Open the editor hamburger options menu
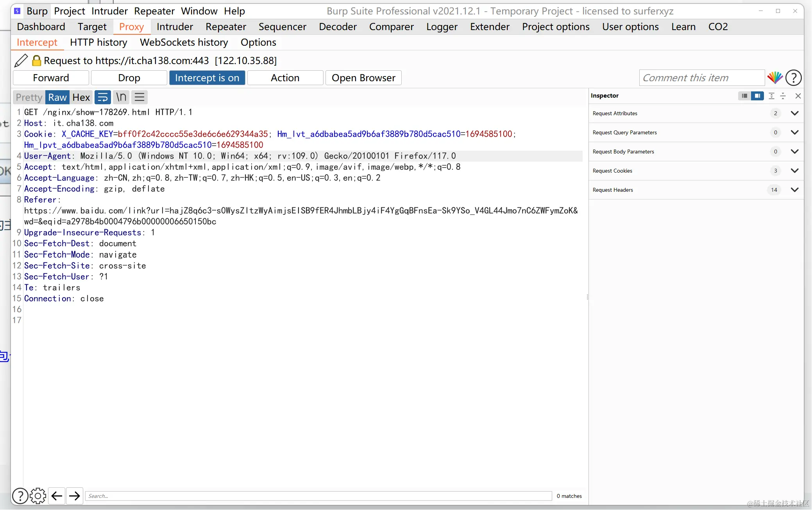This screenshot has width=812, height=510. point(140,97)
